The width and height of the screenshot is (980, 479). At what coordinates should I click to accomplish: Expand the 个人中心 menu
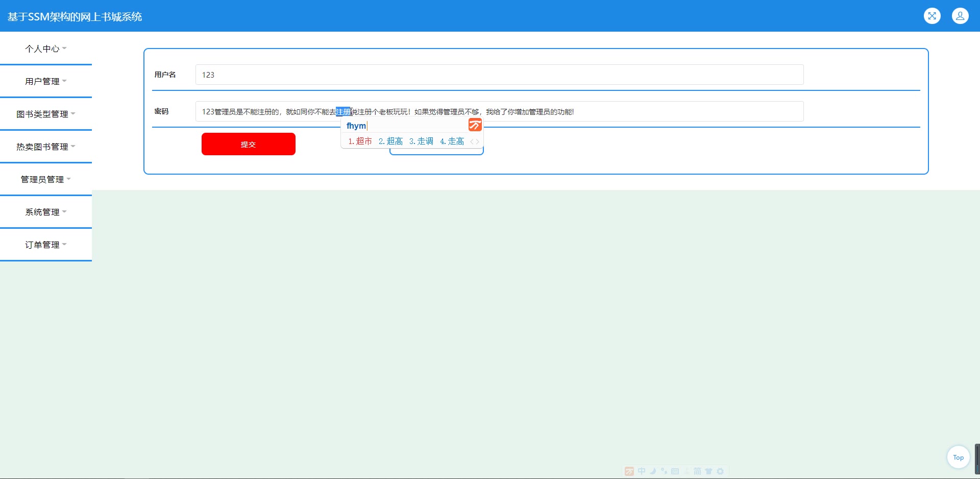point(46,49)
